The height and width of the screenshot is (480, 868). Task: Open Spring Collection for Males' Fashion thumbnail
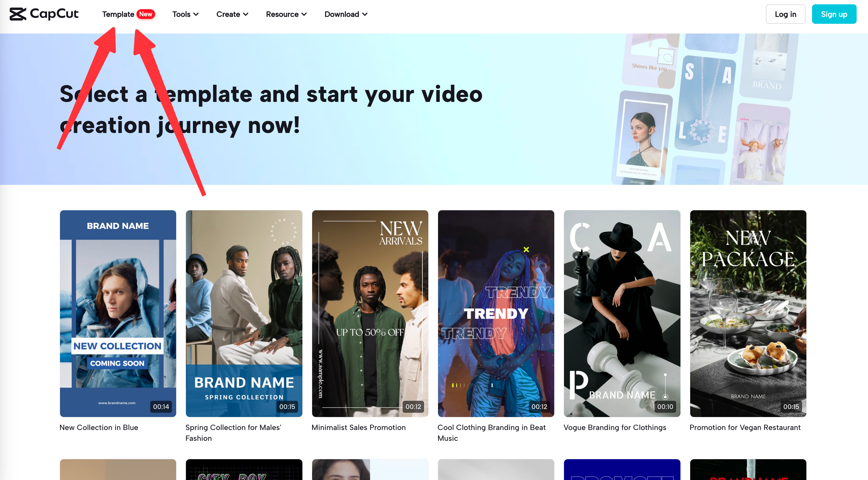coord(244,314)
